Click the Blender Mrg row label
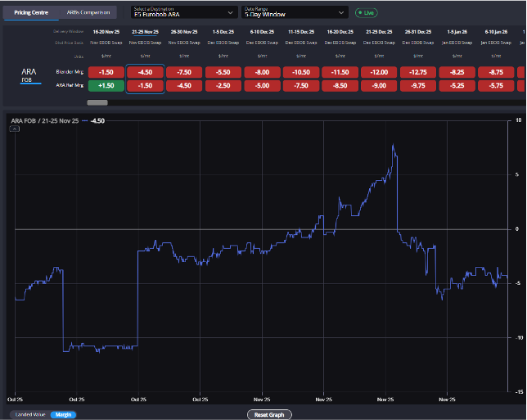527x420 pixels. [70, 72]
